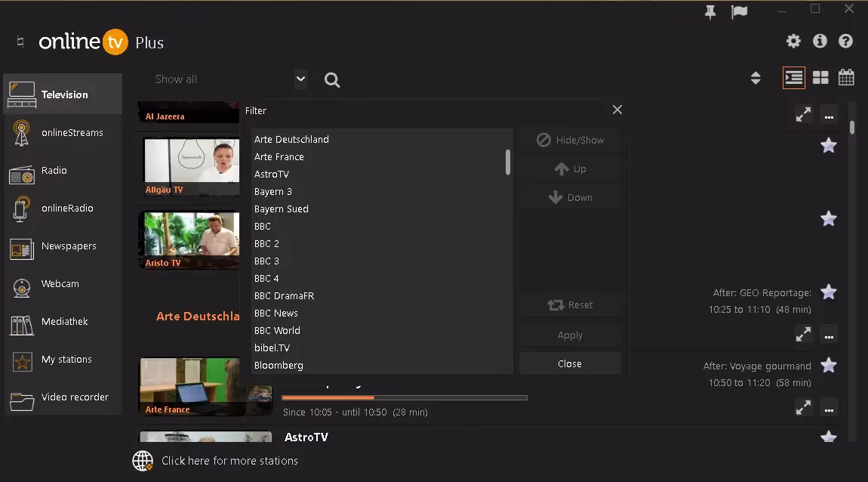
Task: Click the sort up-down arrows icon
Action: pyautogui.click(x=756, y=78)
